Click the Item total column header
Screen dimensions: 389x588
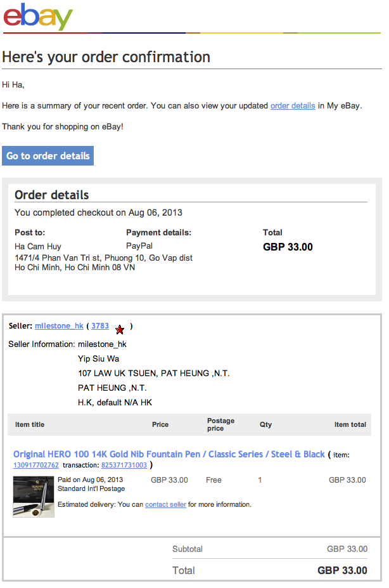tap(350, 424)
